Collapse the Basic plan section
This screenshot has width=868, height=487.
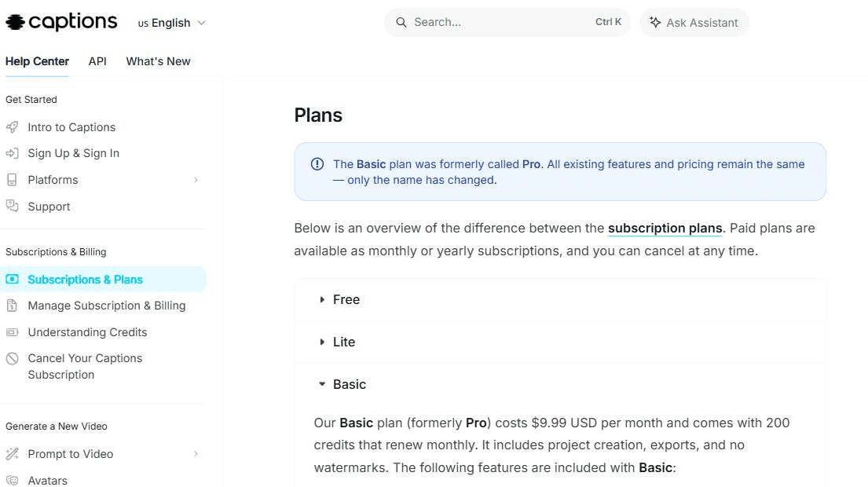coord(560,384)
